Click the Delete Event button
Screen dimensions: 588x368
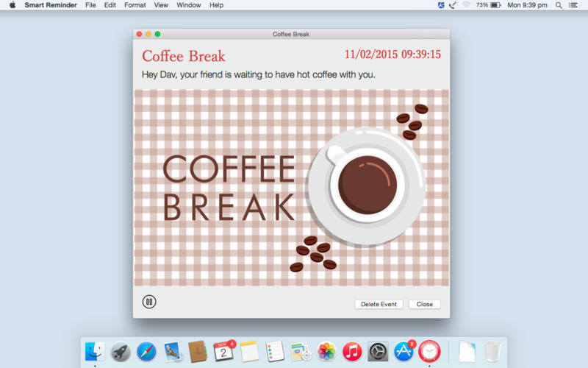coord(379,304)
